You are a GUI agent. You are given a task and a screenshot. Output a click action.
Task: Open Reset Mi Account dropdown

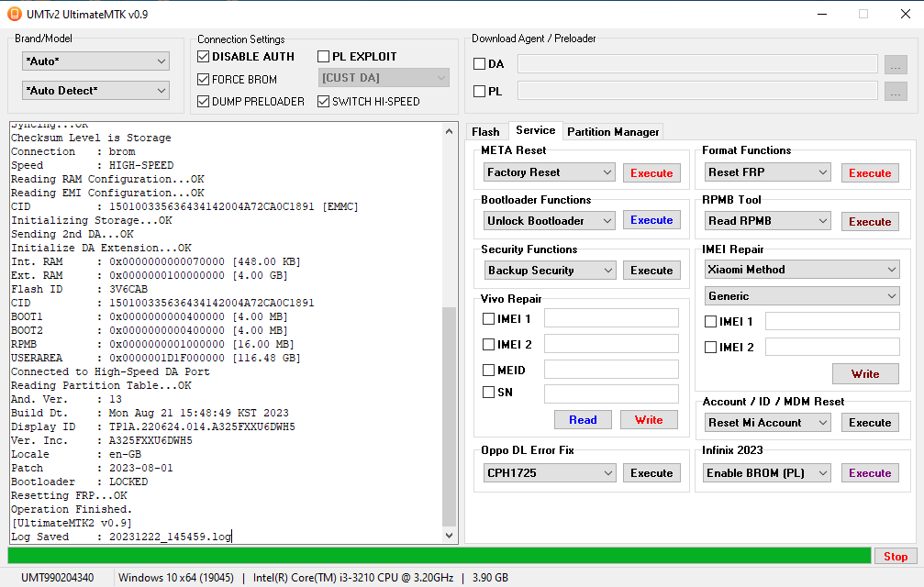click(x=768, y=423)
